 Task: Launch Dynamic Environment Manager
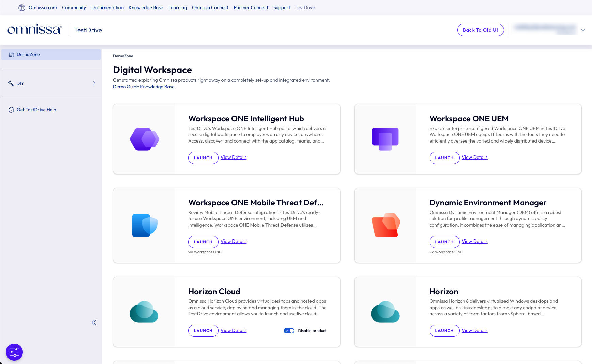[x=444, y=242]
